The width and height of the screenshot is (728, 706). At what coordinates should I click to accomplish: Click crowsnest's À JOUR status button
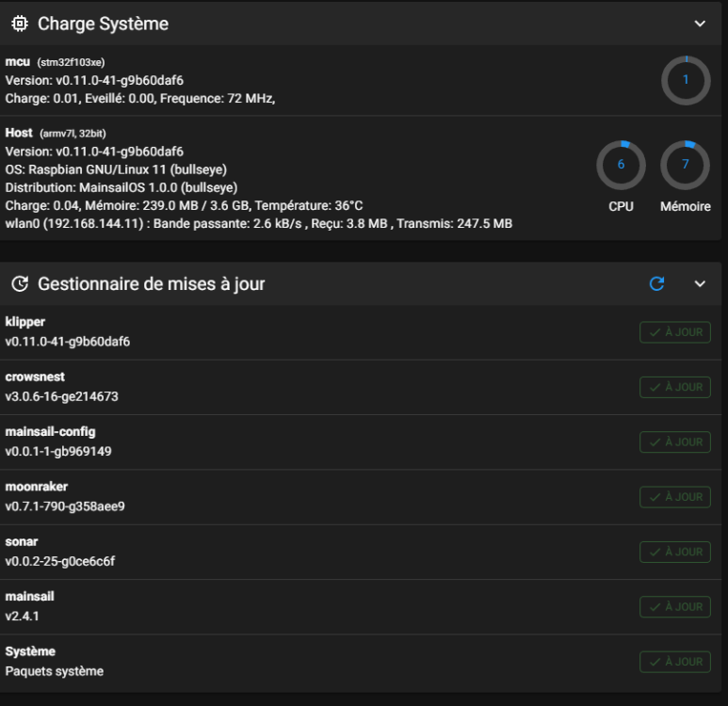675,387
